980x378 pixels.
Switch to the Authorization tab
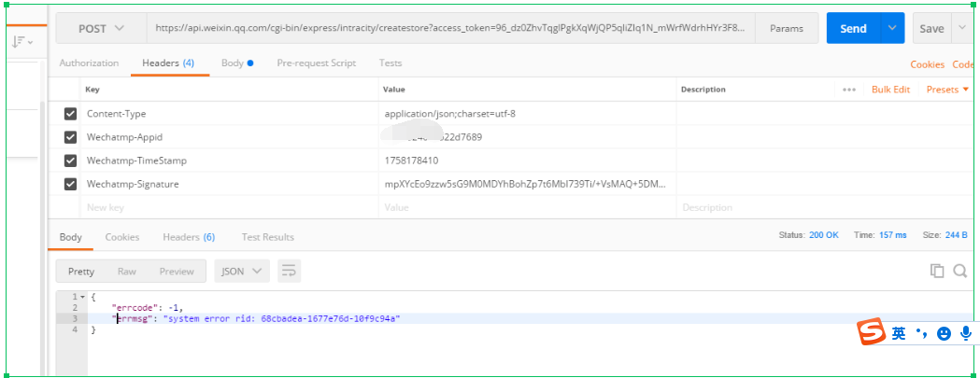click(89, 63)
